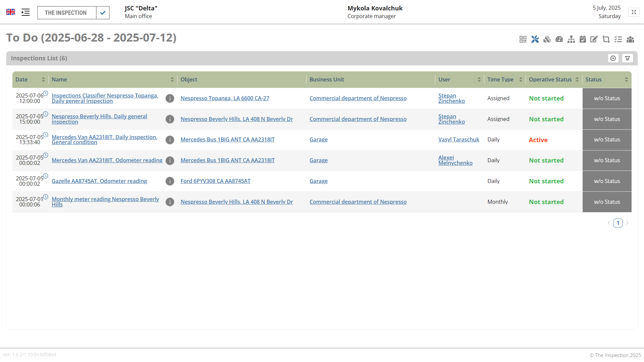The height and width of the screenshot is (362, 644).
Task: Add a new inspection with plus button
Action: [x=613, y=58]
